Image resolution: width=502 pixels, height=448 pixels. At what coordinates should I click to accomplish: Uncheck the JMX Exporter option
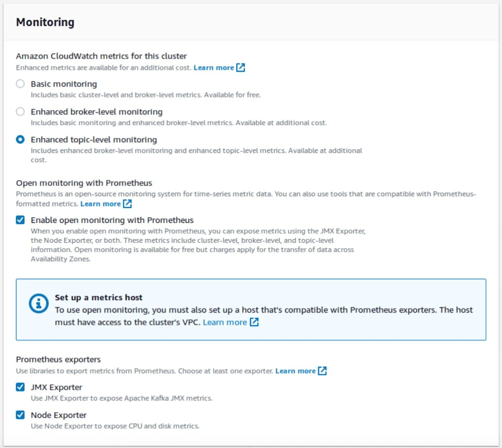(x=20, y=387)
